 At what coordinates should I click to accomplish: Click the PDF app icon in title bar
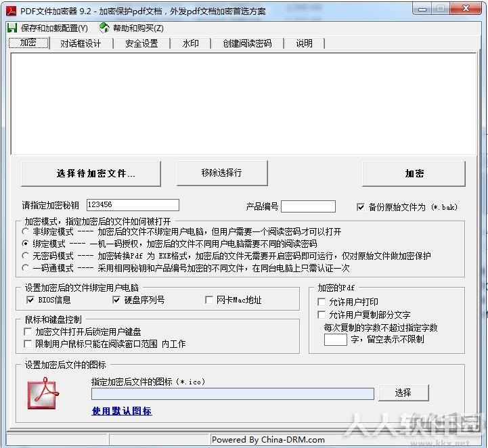point(12,12)
